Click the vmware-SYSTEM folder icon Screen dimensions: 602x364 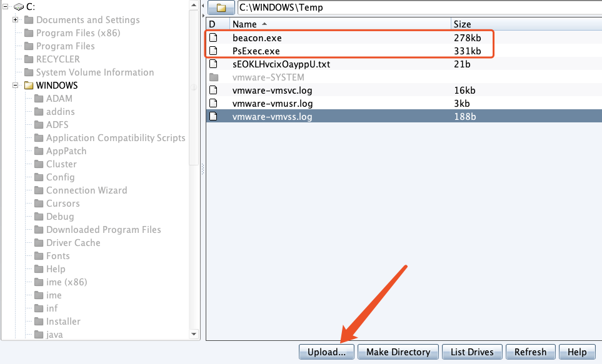214,77
